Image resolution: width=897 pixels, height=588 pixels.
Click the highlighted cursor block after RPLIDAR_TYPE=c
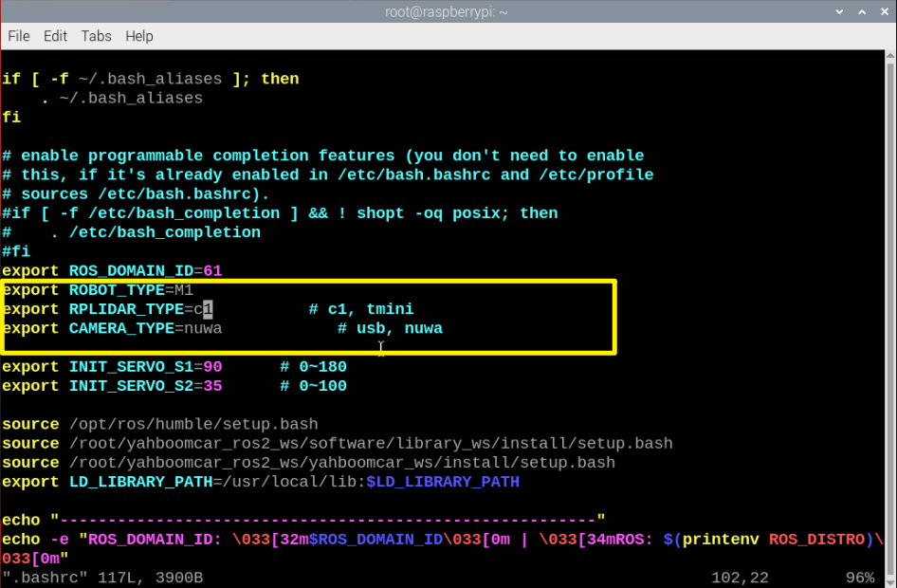pyautogui.click(x=208, y=309)
